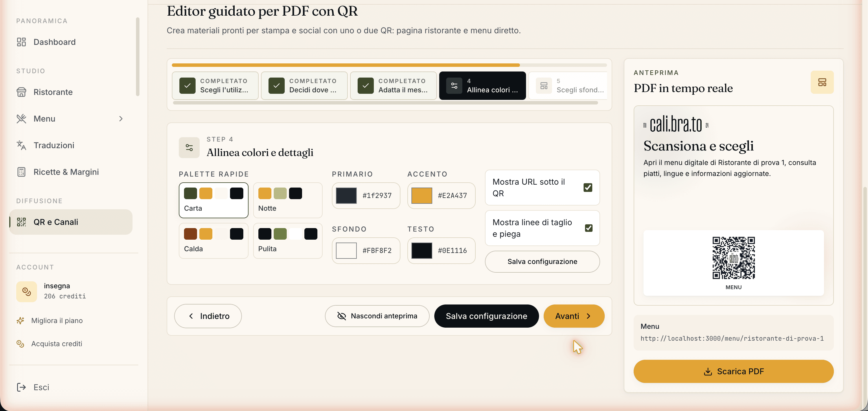Click the QR e Canali QR icon
Viewport: 868px width, 411px height.
pyautogui.click(x=21, y=222)
